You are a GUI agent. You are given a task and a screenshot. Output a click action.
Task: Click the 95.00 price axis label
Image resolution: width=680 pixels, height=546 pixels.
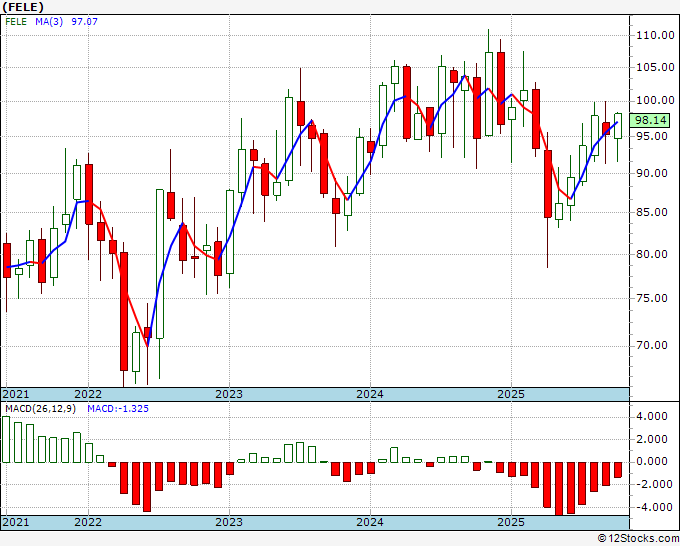[652, 136]
